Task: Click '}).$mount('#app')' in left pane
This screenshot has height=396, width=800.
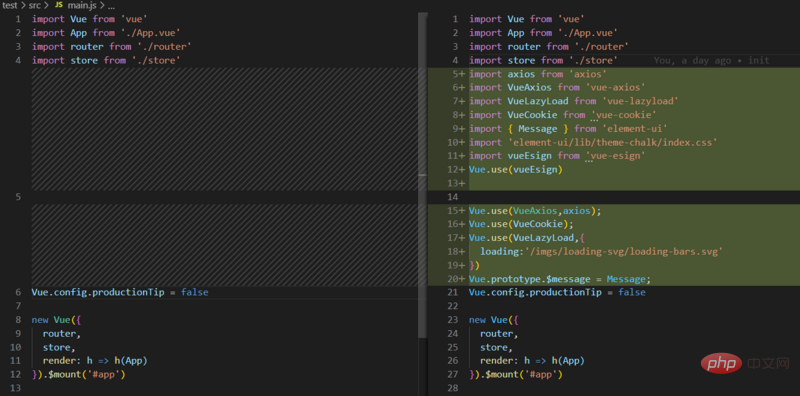Action: 79,375
